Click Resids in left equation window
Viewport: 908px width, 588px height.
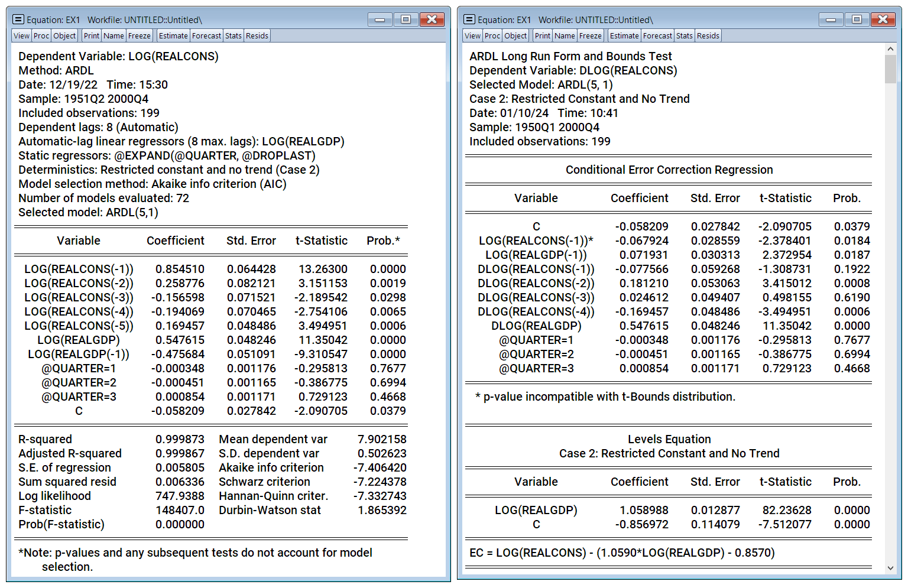257,35
